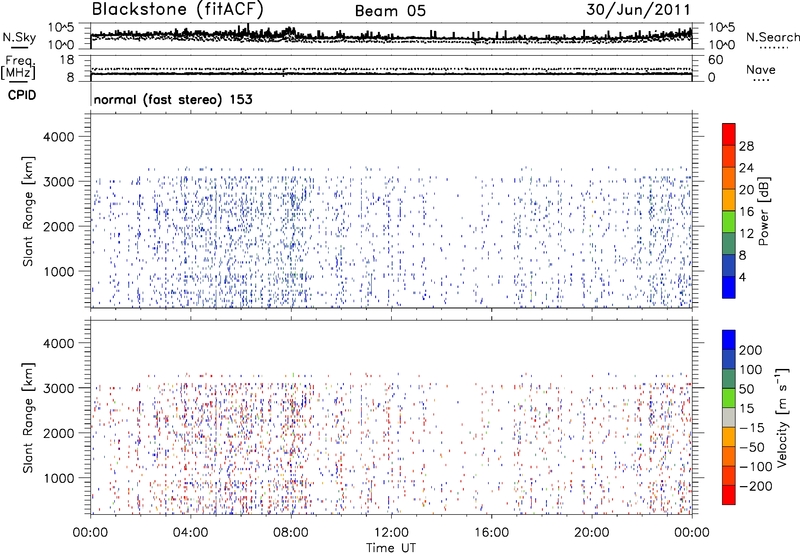Click the 'Beam 05' label
This screenshot has width=800, height=554.
point(390,11)
